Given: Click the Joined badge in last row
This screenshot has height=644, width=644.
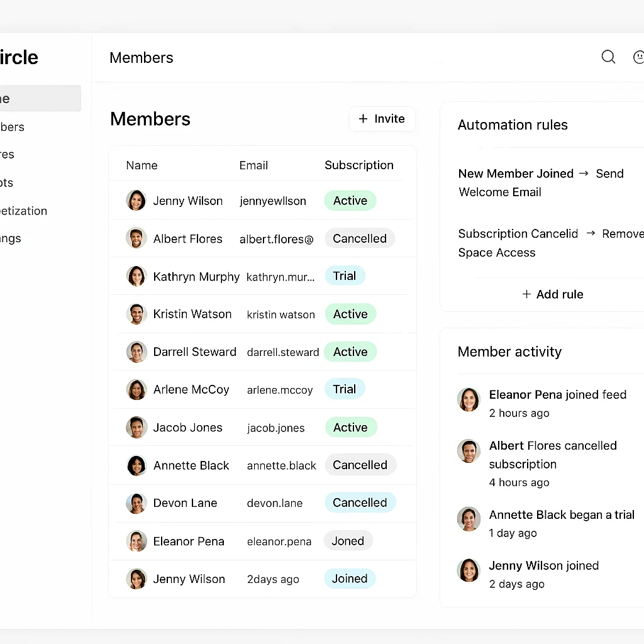Looking at the screenshot, I should (350, 579).
